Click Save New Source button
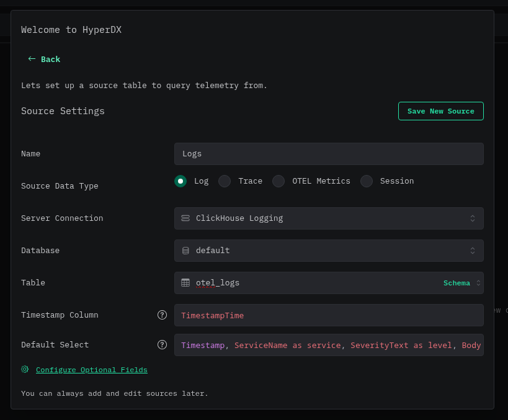The width and height of the screenshot is (508, 420). 440,111
